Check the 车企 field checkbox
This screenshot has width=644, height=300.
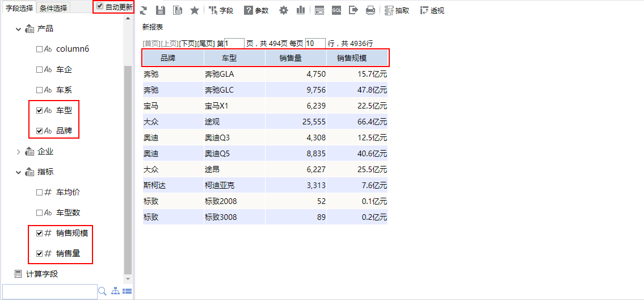39,69
